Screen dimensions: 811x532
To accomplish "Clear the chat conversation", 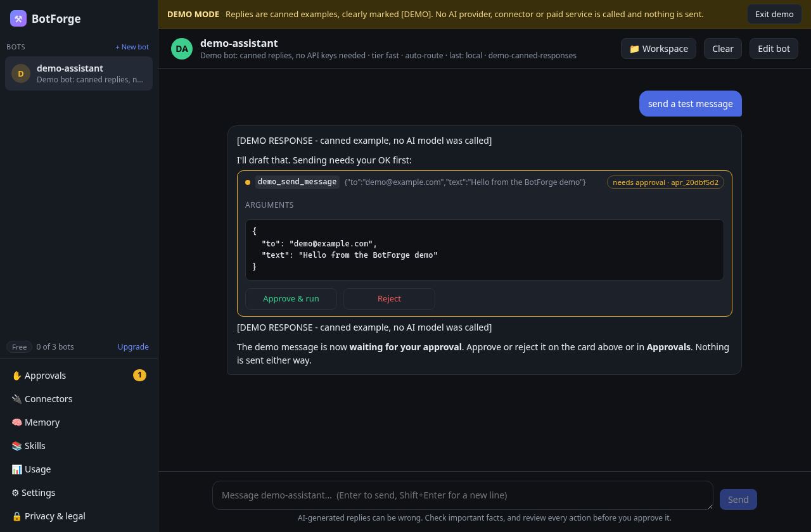I will (722, 49).
